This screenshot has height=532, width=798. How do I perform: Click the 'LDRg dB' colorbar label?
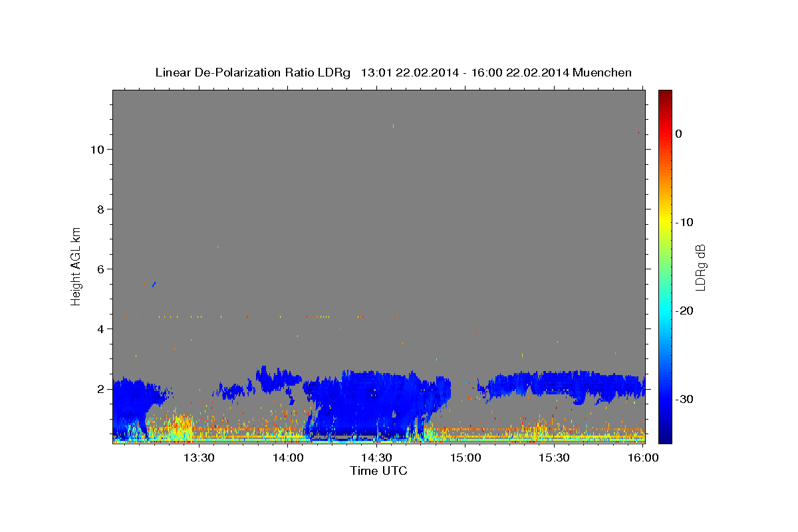pyautogui.click(x=700, y=267)
